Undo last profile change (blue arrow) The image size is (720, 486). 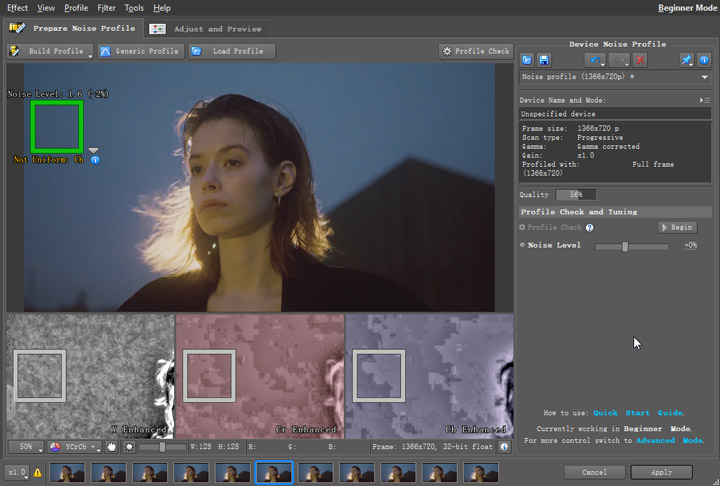coord(595,60)
